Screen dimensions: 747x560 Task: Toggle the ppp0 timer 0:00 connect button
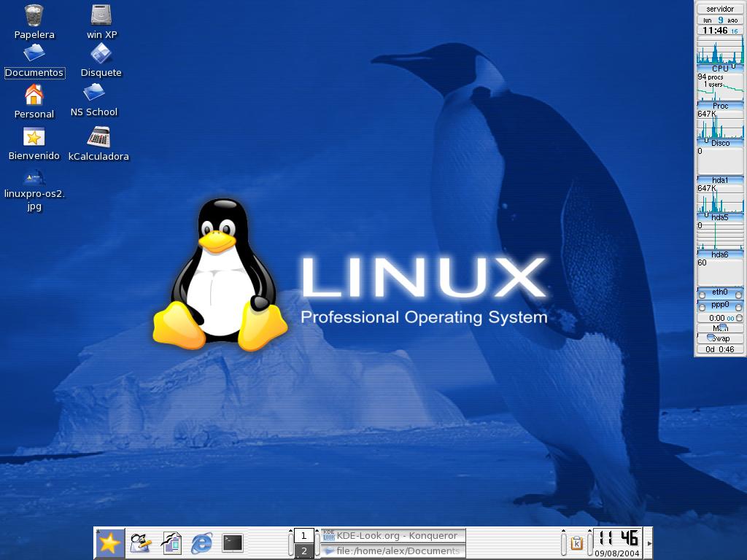click(x=739, y=318)
